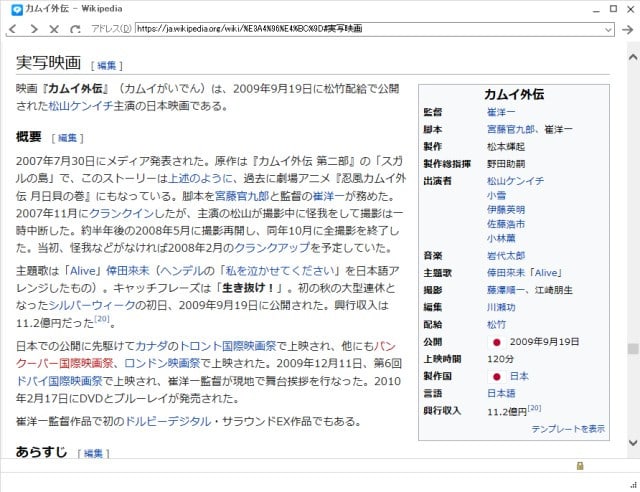The height and width of the screenshot is (492, 640).
Task: Open the 小林薫 link in the infobox
Action: tap(501, 238)
